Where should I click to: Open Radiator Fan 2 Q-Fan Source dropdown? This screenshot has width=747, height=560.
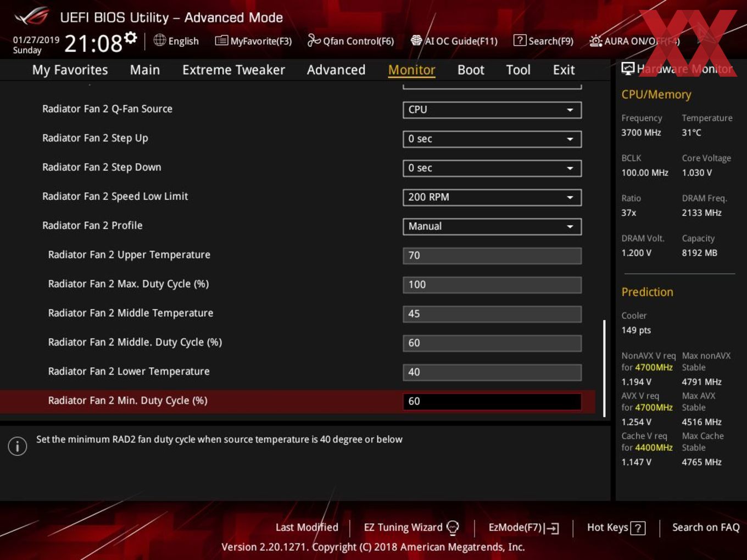coord(492,110)
